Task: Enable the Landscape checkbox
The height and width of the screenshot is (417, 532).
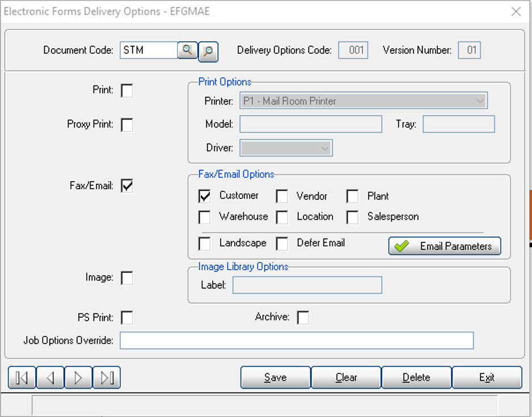Action: pos(205,244)
